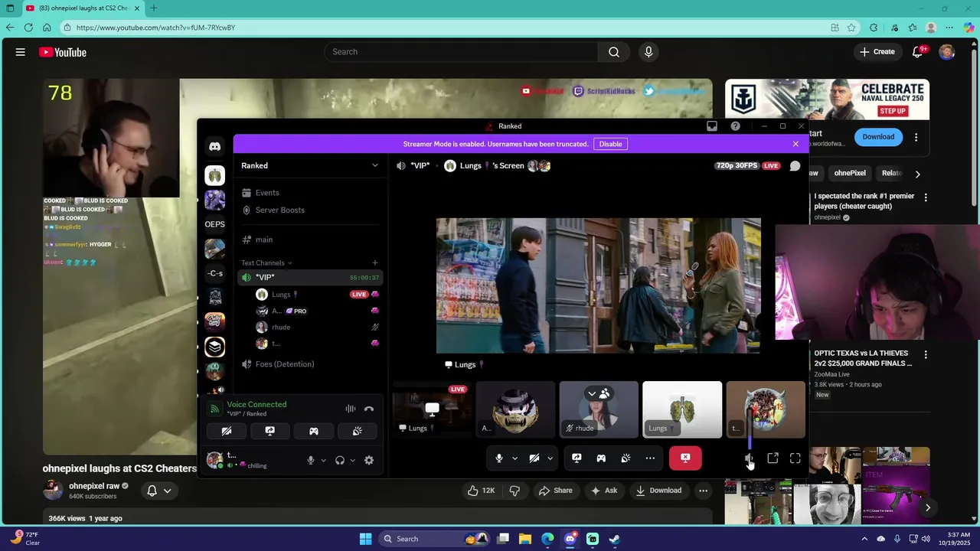Open Discord help question mark icon
Image resolution: width=980 pixels, height=551 pixels.
click(736, 126)
